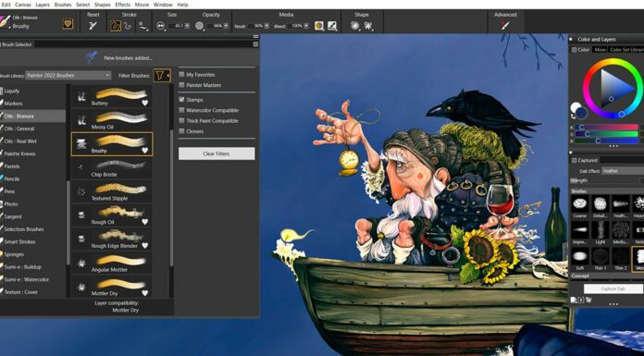Screen dimensions: 644x356
Task: Select the Freehand Strokes icon
Action: pos(115,26)
